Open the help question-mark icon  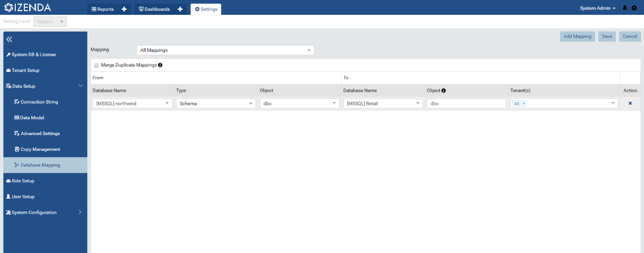634,8
